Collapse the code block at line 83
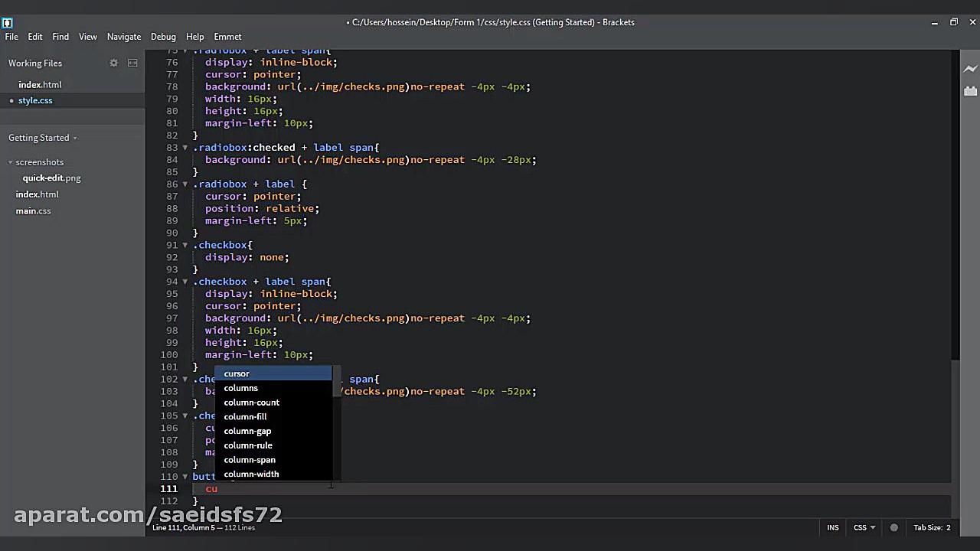Image resolution: width=980 pixels, height=551 pixels. (x=185, y=148)
